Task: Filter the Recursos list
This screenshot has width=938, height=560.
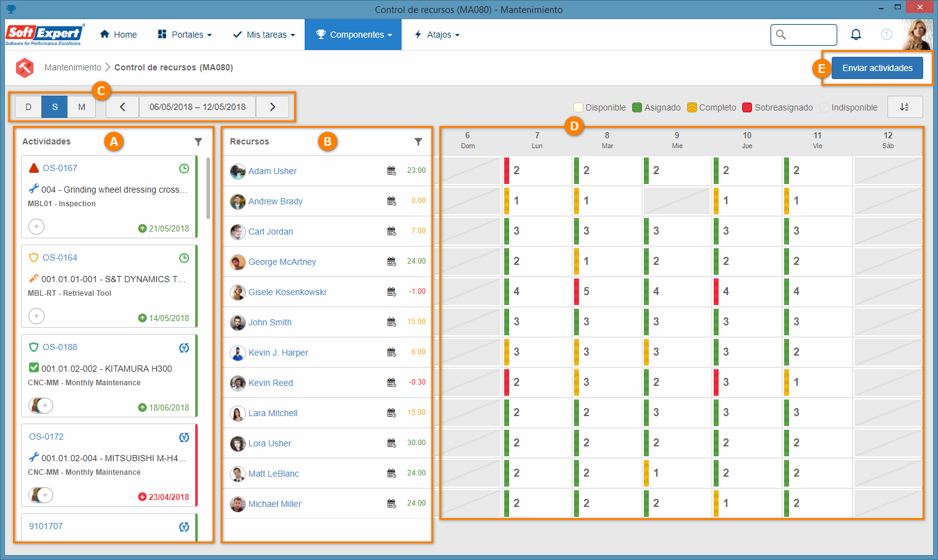Action: click(418, 142)
